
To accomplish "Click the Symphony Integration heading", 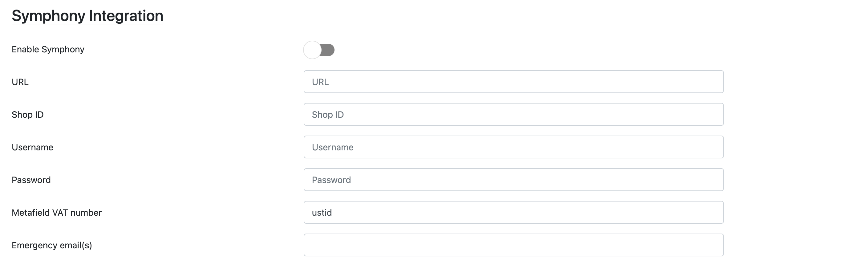I will [87, 16].
